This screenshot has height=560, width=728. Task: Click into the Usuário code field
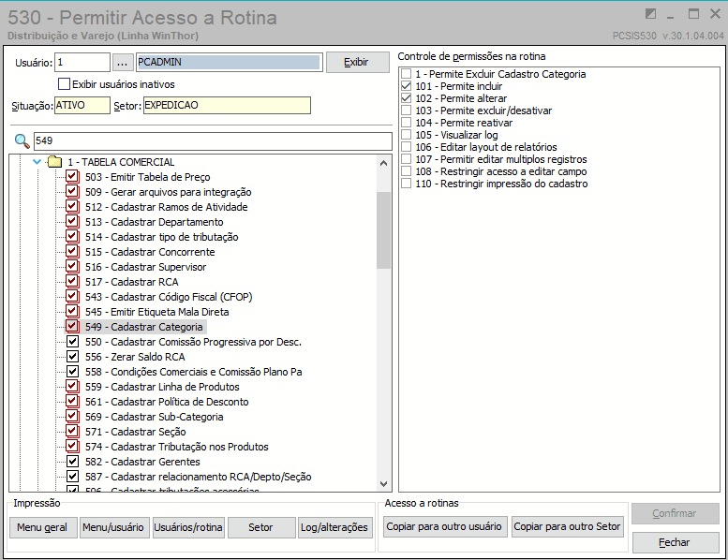[82, 62]
